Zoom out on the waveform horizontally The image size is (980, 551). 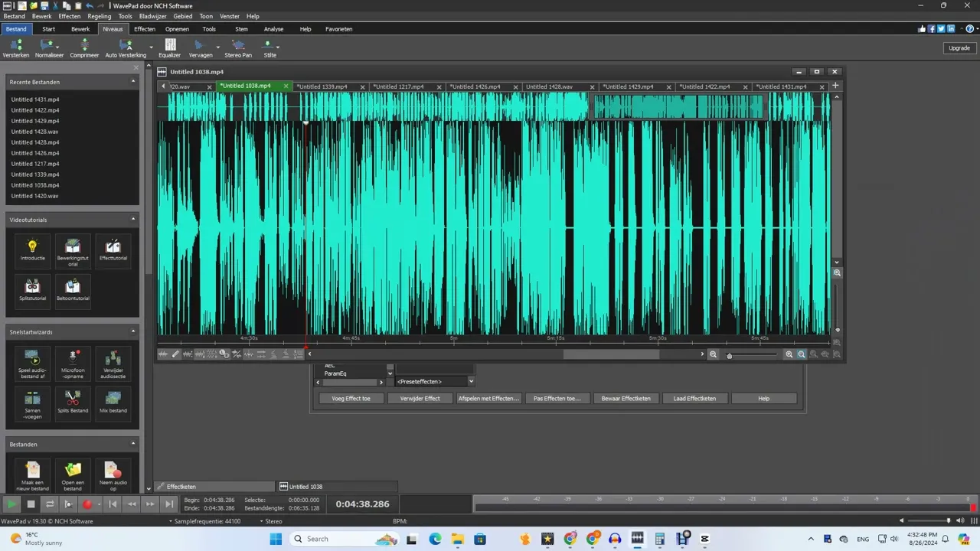(x=714, y=354)
